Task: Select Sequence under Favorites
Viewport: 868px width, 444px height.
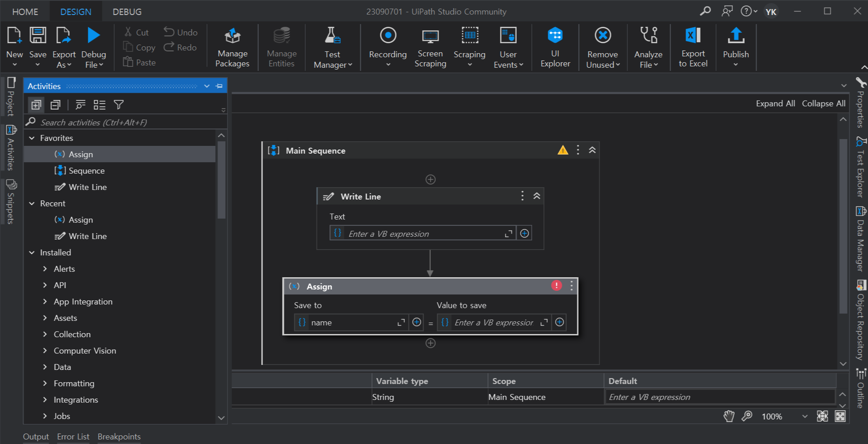Action: [86, 171]
